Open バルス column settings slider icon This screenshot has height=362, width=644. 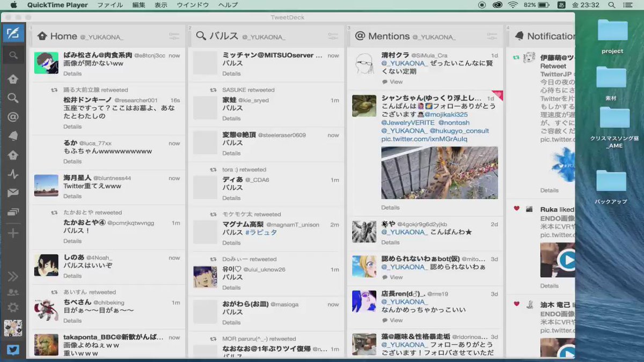333,36
